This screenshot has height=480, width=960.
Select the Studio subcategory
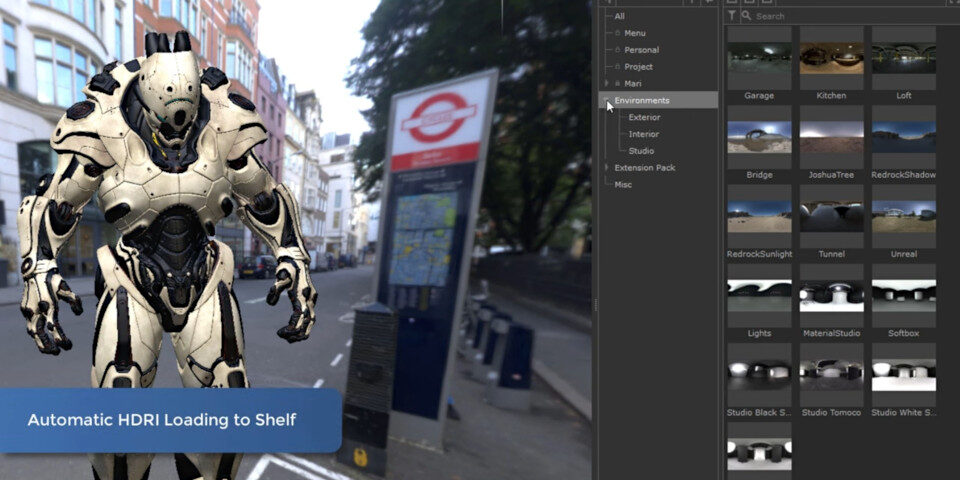(641, 151)
